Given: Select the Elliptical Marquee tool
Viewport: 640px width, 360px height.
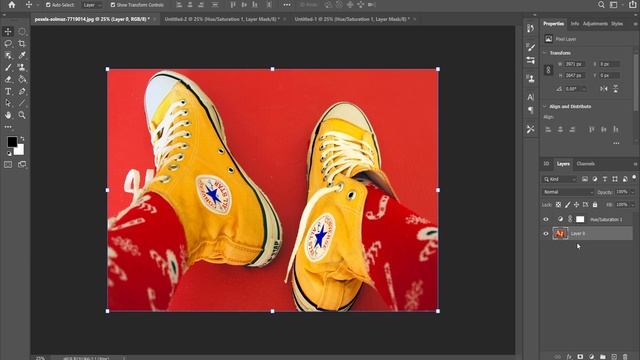Looking at the screenshot, I should tap(22, 31).
